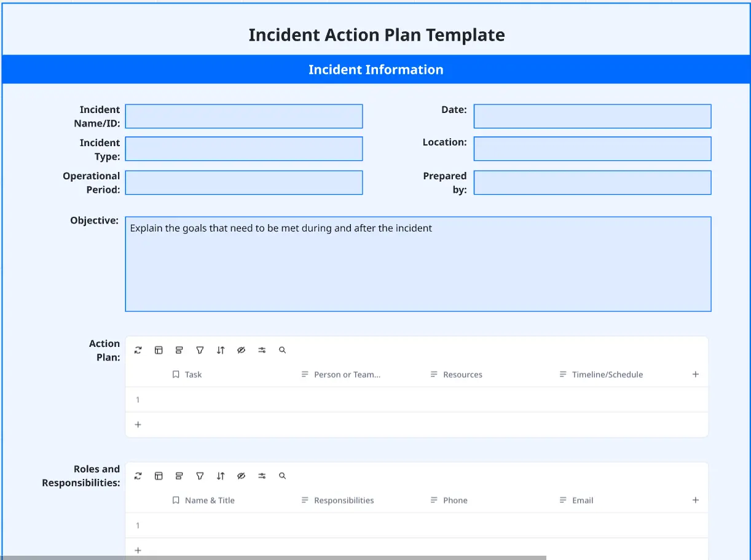Viewport: 751px width, 560px height.
Task: Open the search icon in the Action Plan table
Action: pos(282,349)
